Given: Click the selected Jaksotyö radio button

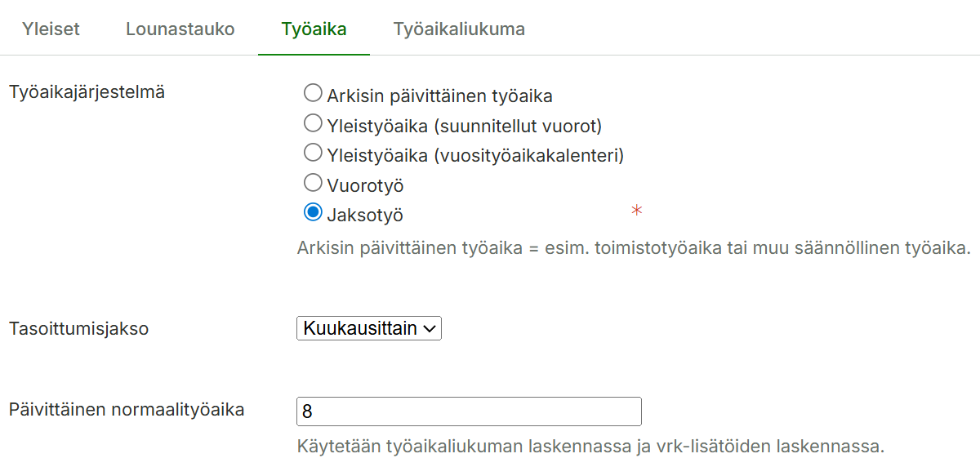Looking at the screenshot, I should (x=312, y=212).
